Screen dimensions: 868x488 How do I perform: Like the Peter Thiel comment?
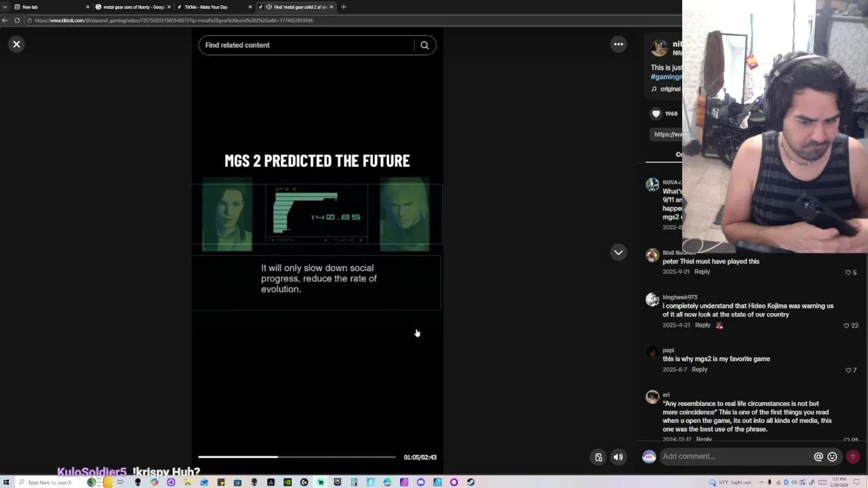pos(848,272)
